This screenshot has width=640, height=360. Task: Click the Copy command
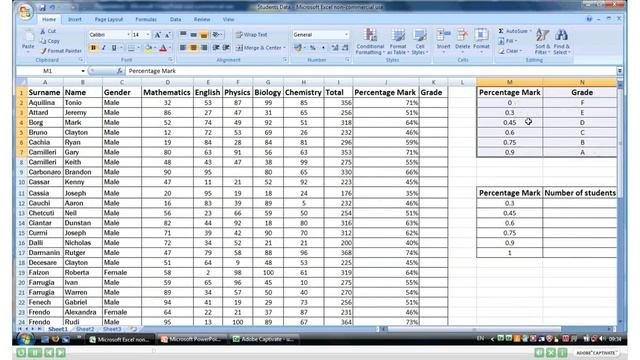[x=50, y=41]
